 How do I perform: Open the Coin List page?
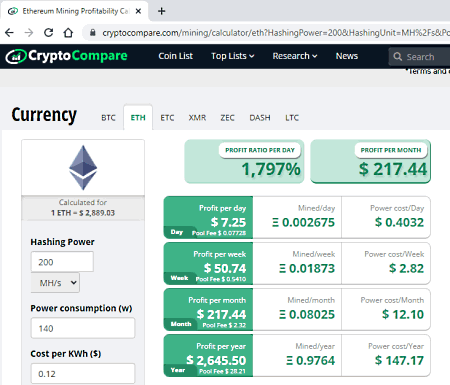tap(176, 56)
